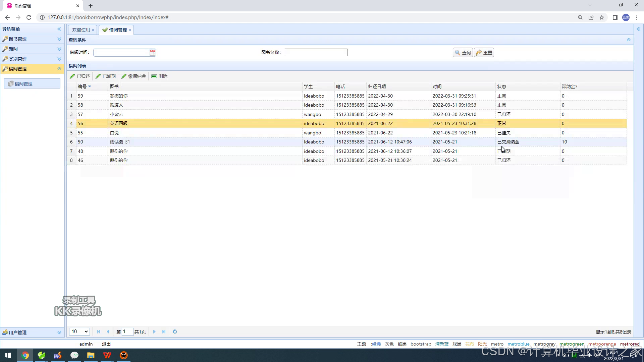Screen dimensions: 644x362
Task: Switch to the 欢迎使用 tab
Action: (x=81, y=30)
